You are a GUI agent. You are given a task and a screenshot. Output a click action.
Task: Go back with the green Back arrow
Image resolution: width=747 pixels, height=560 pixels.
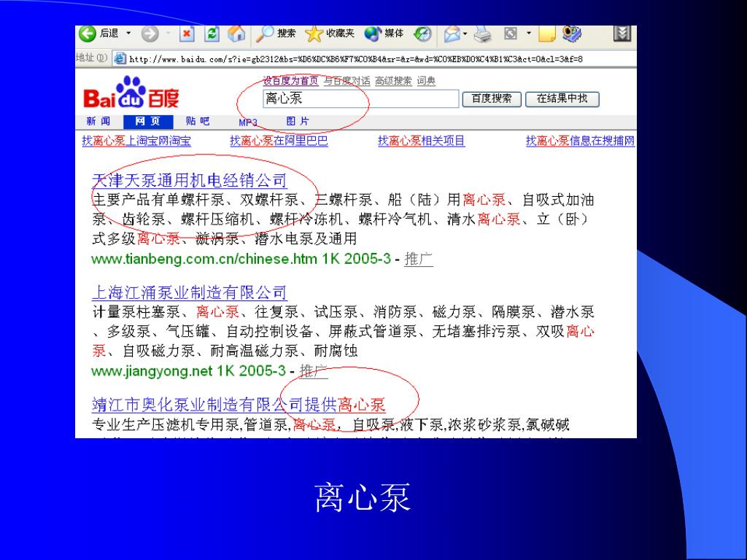click(x=88, y=34)
